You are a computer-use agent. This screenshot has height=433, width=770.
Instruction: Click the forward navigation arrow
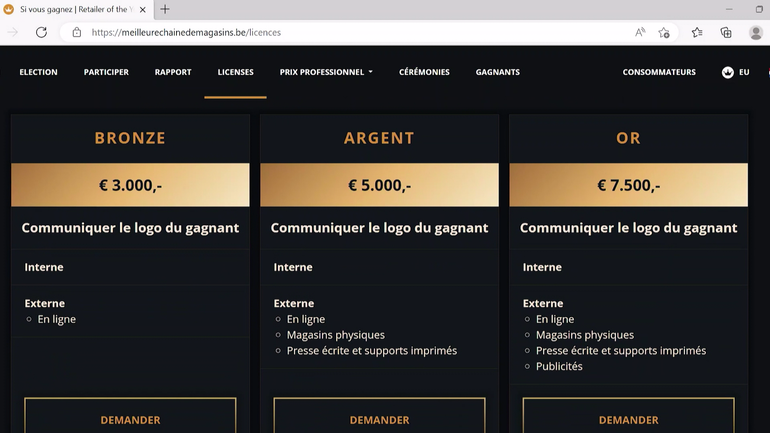13,32
